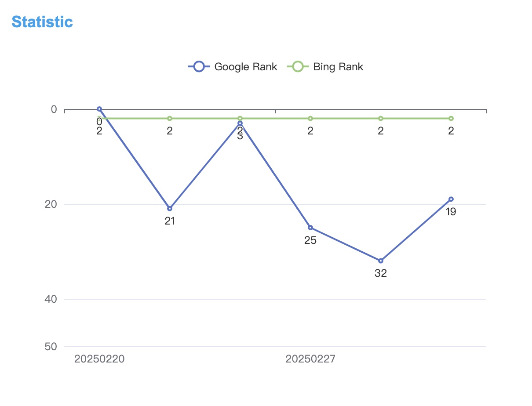Screen dimensions: 532x406
Task: Select the Google Rank data point at 25
Action: [x=310, y=228]
